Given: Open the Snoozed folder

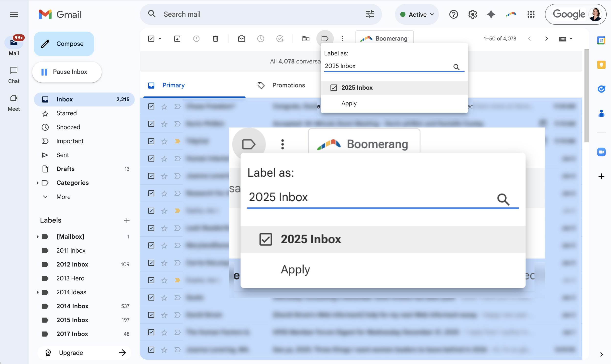Looking at the screenshot, I should coord(68,127).
